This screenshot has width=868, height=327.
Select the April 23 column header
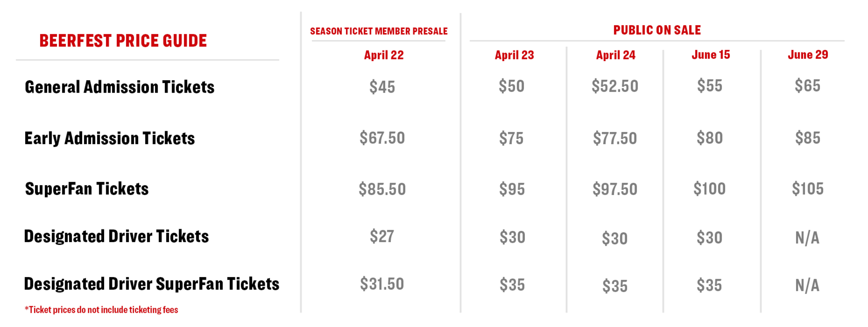(x=514, y=55)
